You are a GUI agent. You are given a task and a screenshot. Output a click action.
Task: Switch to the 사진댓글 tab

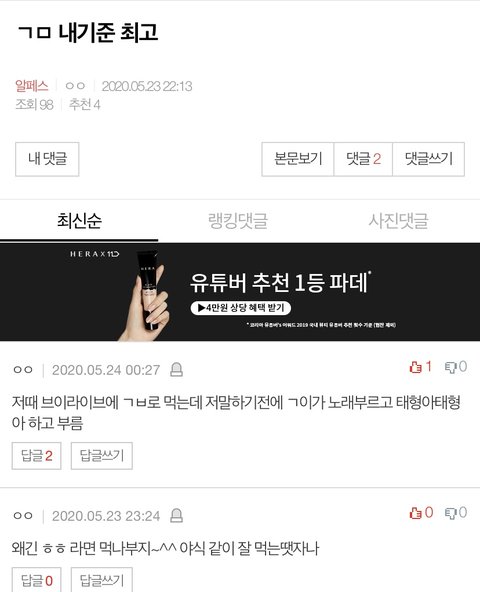click(398, 220)
